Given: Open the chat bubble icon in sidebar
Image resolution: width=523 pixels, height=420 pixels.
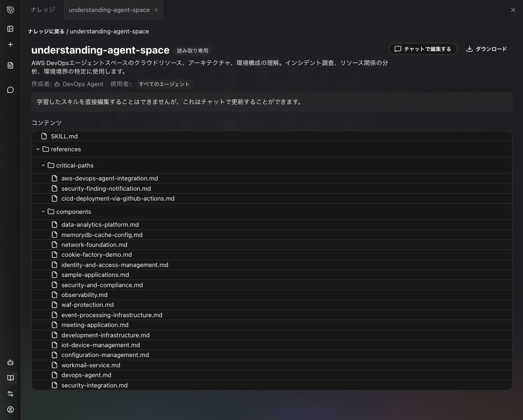Looking at the screenshot, I should pyautogui.click(x=10, y=90).
